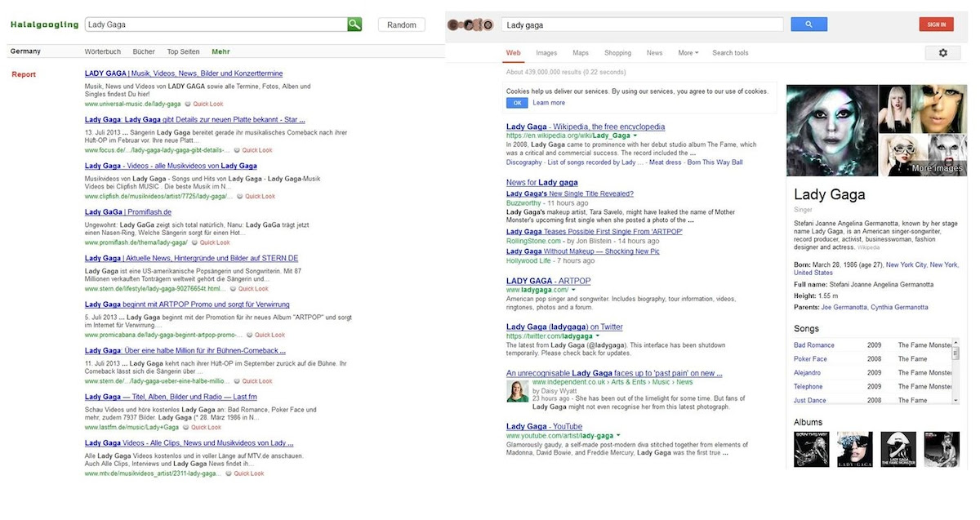The width and height of the screenshot is (980, 520).
Task: Select Alejandro in Songs list
Action: pos(808,373)
